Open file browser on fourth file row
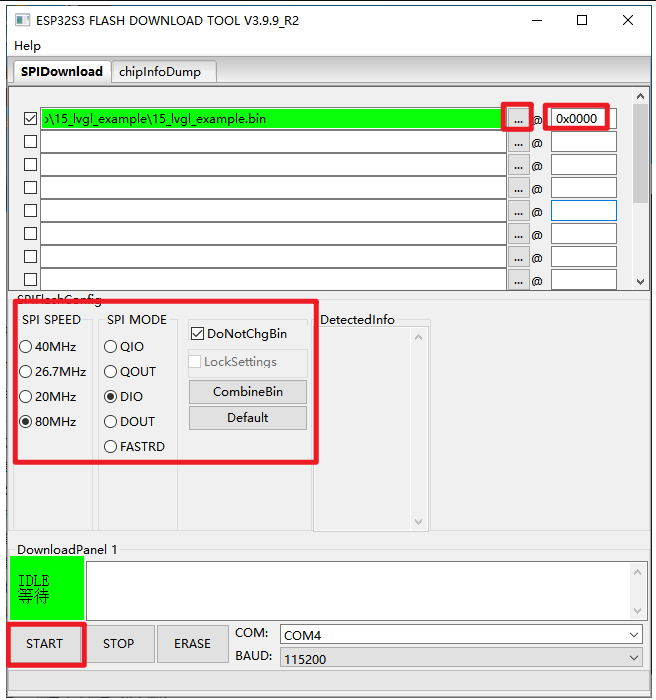This screenshot has height=700, width=656. pyautogui.click(x=517, y=188)
